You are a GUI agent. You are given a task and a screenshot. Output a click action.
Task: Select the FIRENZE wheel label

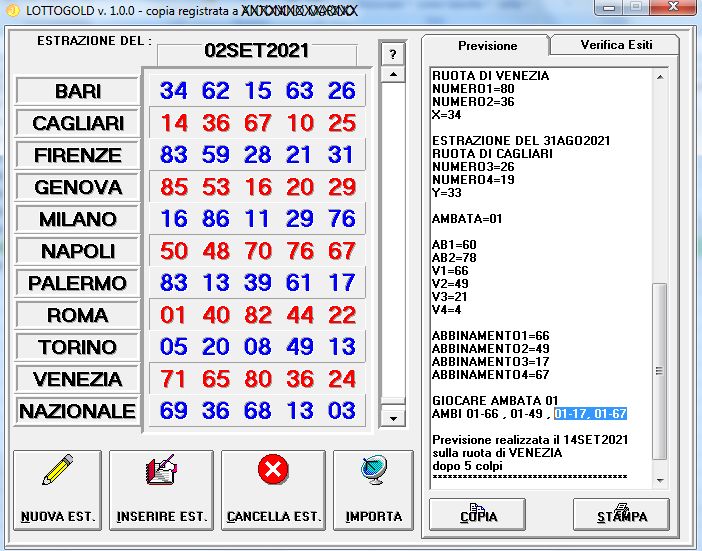77,155
